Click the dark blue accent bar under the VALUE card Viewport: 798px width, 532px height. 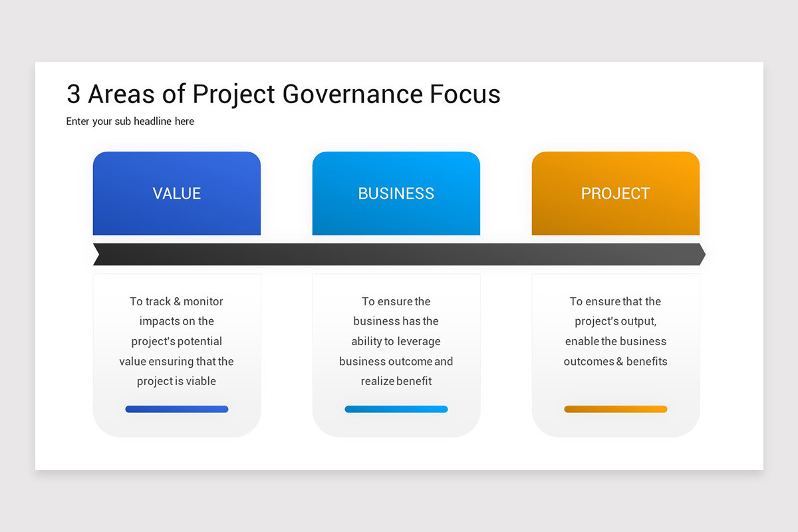click(x=177, y=409)
